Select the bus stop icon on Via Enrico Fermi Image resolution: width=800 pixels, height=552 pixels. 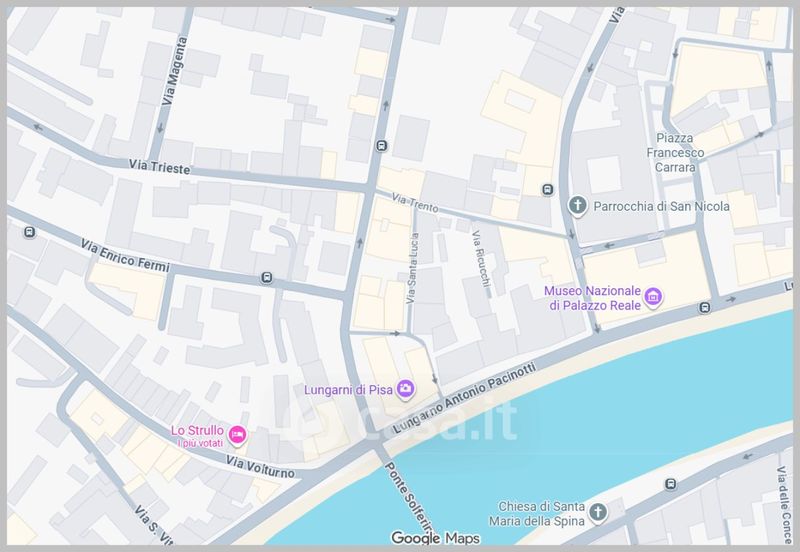point(267,278)
